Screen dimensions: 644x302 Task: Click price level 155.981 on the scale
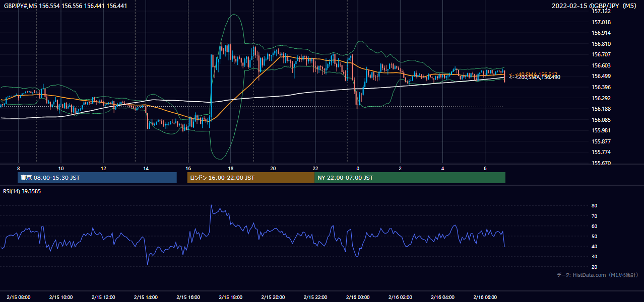(x=601, y=130)
